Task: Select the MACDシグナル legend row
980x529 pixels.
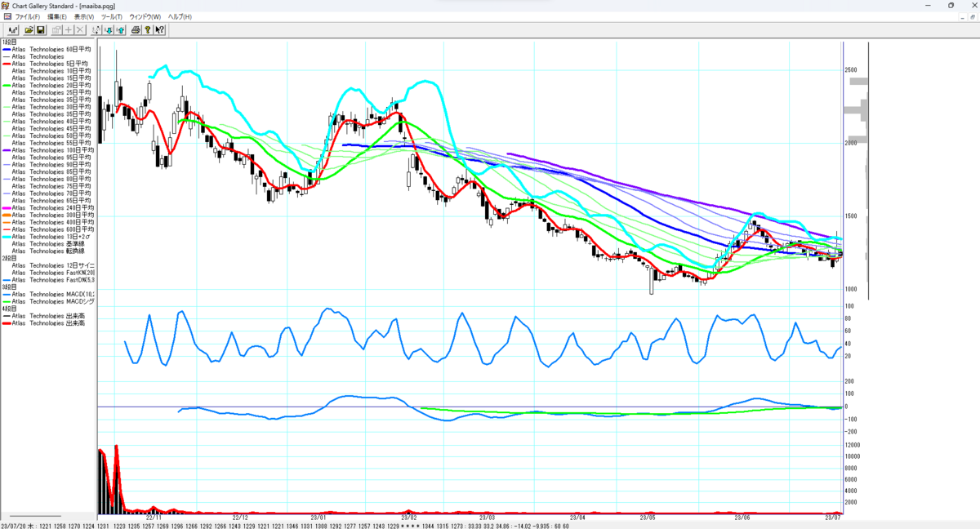Action: pyautogui.click(x=47, y=301)
